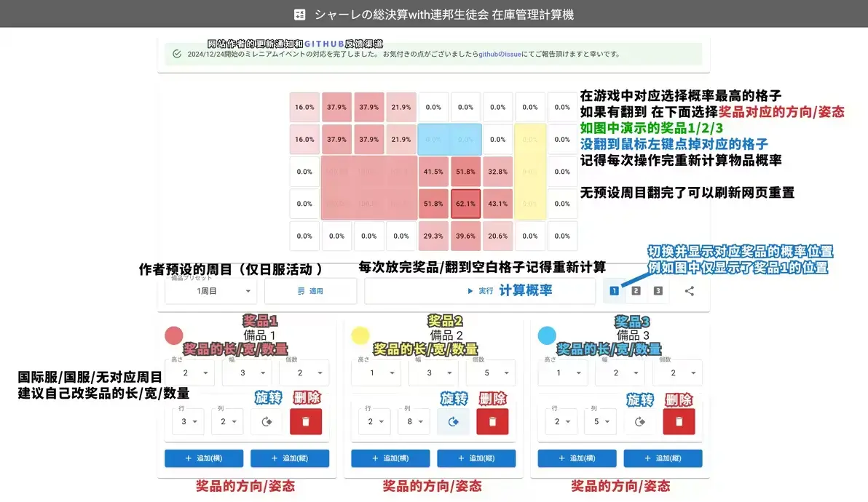
Task: Click the 62.1% highlighted grid cell
Action: coord(466,204)
